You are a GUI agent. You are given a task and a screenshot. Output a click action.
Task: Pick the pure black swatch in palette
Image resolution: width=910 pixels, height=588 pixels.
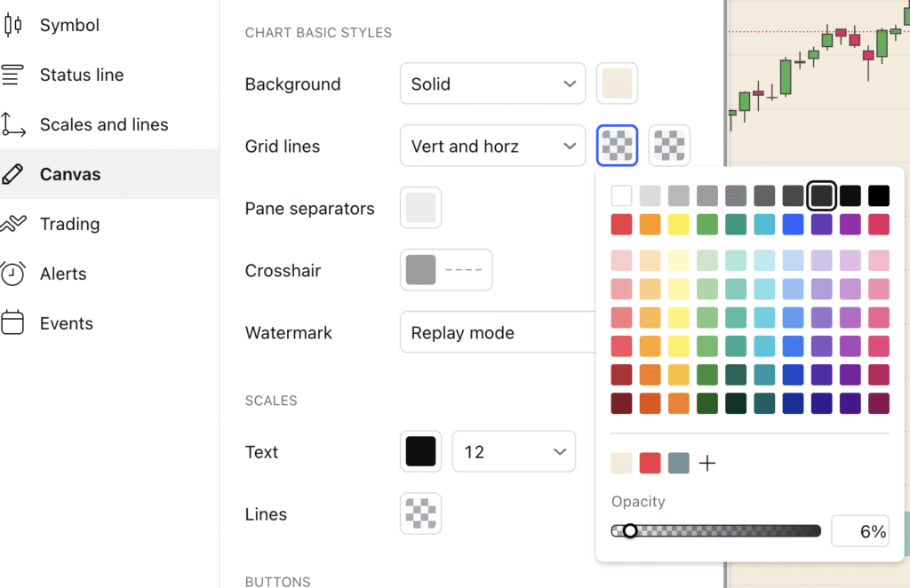tap(878, 195)
